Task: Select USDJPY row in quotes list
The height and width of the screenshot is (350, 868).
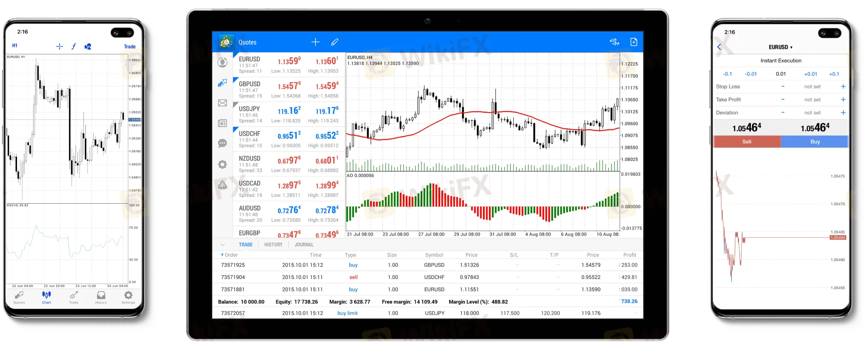Action: point(289,115)
